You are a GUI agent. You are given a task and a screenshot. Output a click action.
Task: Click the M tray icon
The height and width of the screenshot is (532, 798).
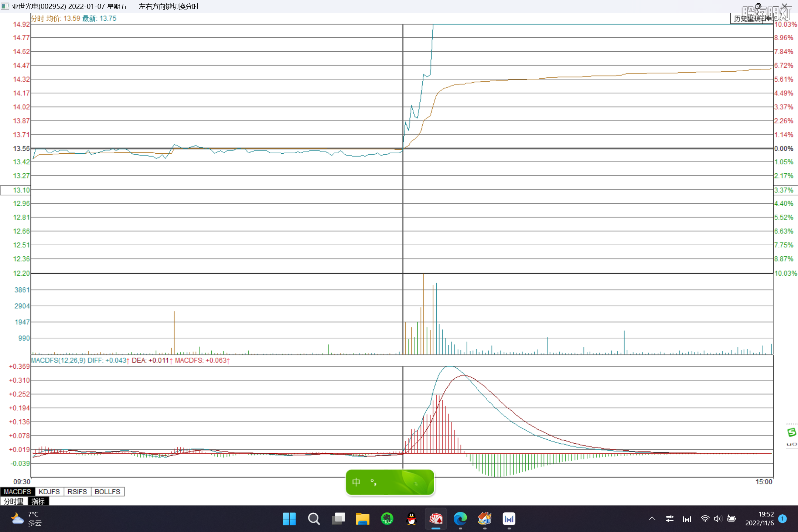coord(687,519)
